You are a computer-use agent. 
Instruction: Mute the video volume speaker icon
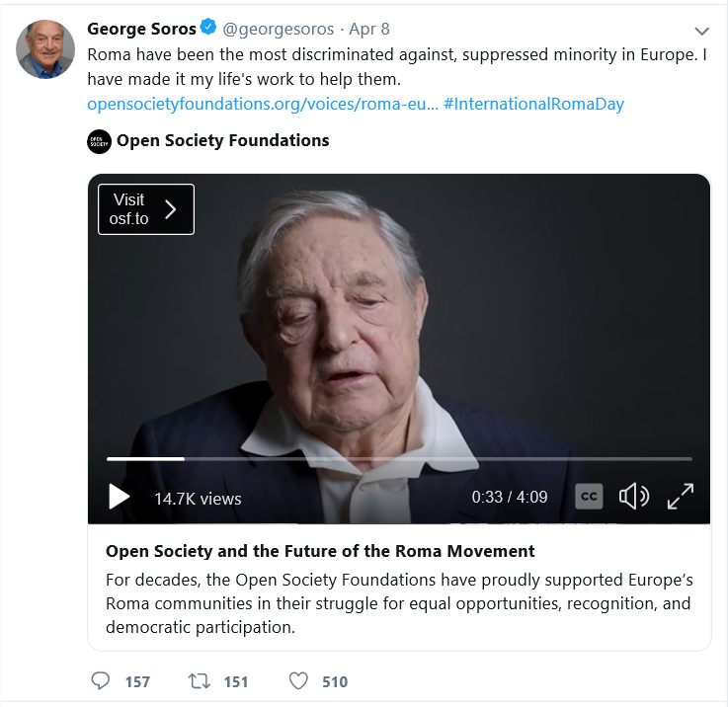tap(633, 497)
